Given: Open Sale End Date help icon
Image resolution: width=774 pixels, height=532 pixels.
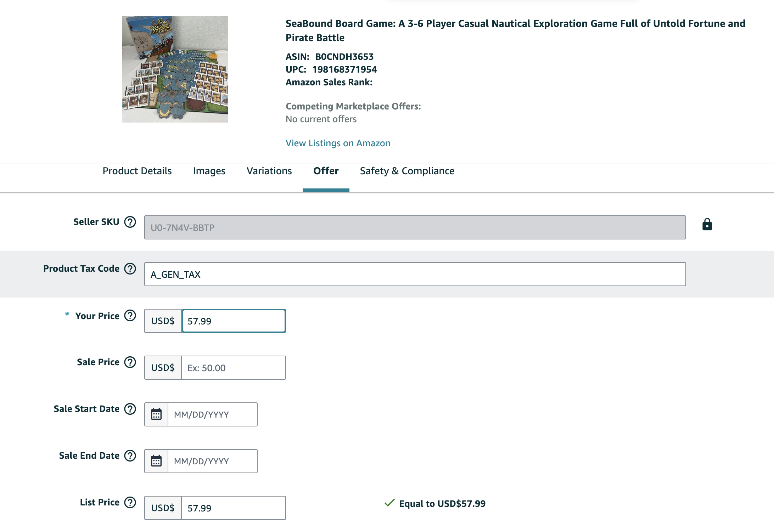Looking at the screenshot, I should pos(130,455).
